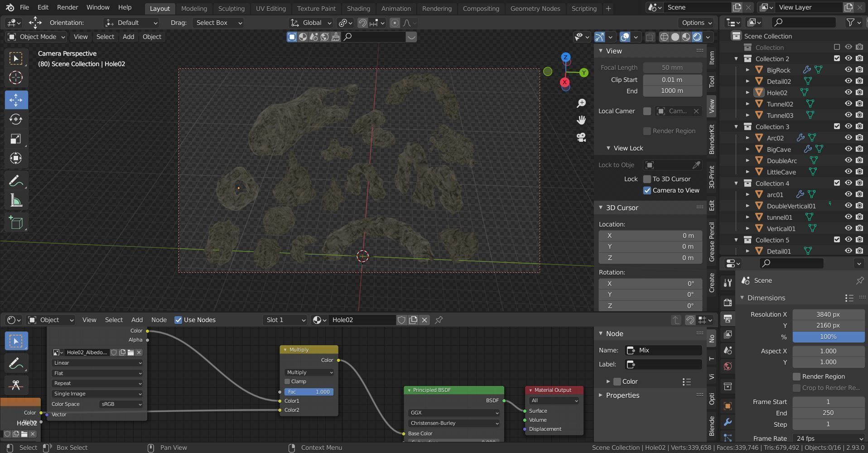Adjust the Fac slider in Multiply node
The image size is (868, 453).
pyautogui.click(x=309, y=392)
